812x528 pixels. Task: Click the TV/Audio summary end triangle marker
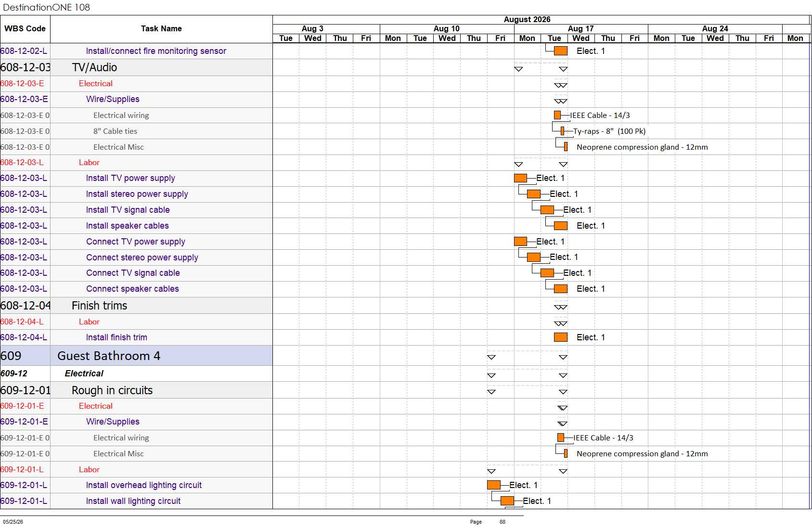tap(563, 69)
